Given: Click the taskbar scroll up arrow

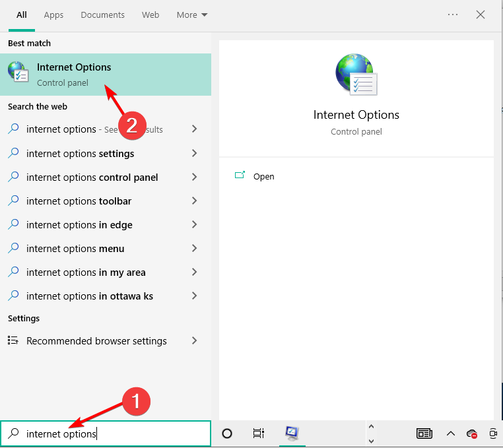Looking at the screenshot, I should [371, 426].
